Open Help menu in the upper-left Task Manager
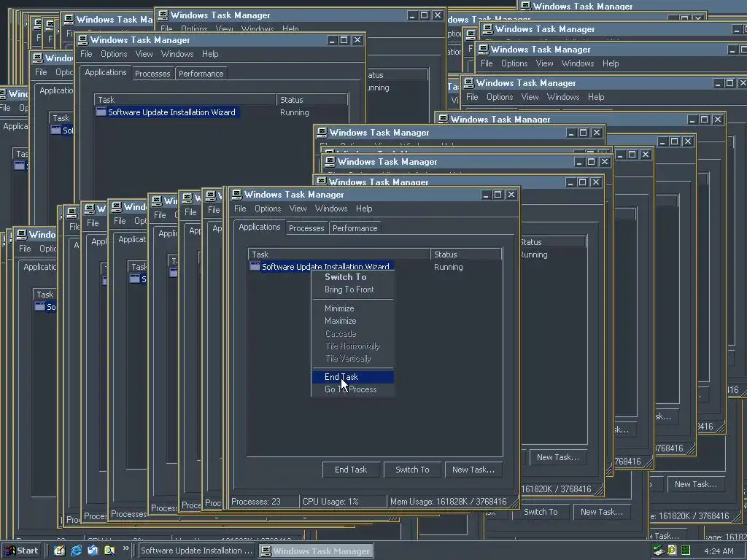Viewport: 747px width, 560px height. tap(210, 54)
